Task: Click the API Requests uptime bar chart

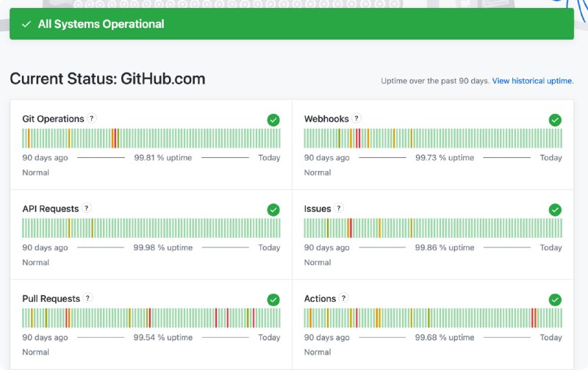Action: [x=151, y=228]
